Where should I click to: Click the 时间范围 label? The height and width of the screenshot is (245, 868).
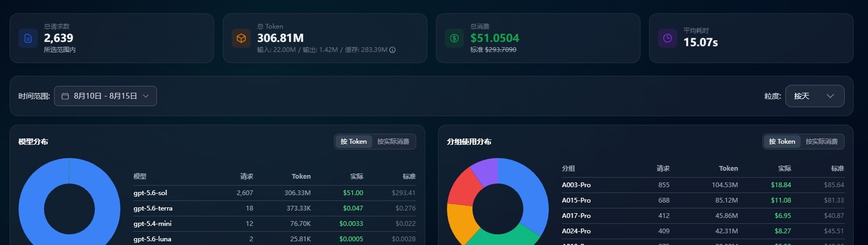tap(34, 96)
